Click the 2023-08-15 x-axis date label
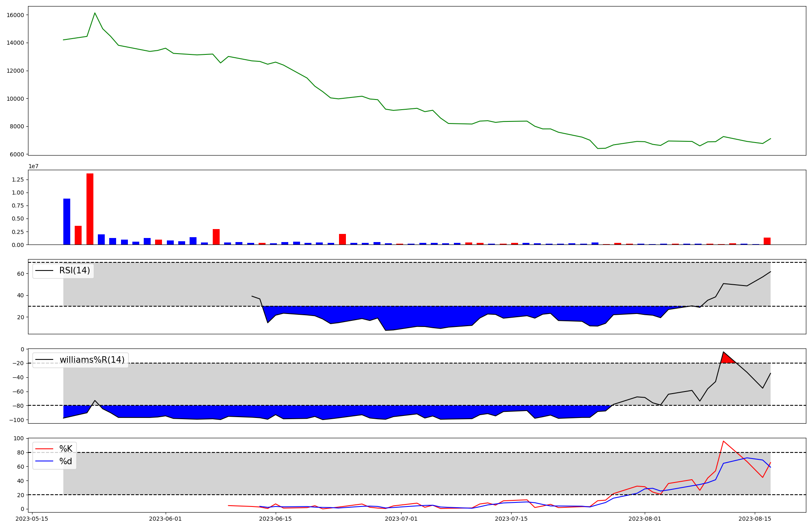812x528 pixels. coord(754,519)
